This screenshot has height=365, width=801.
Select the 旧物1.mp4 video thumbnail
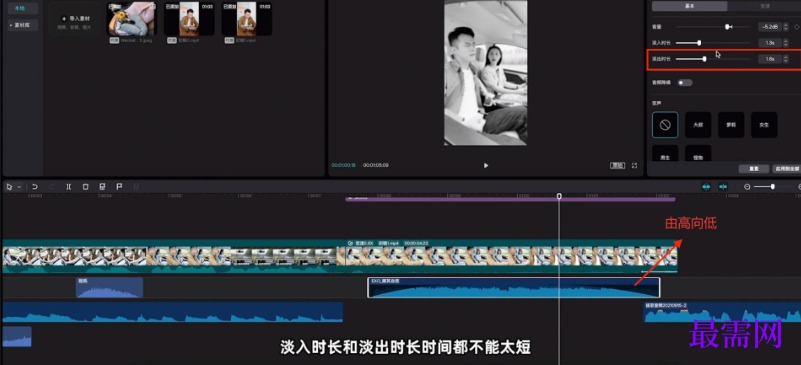point(247,18)
